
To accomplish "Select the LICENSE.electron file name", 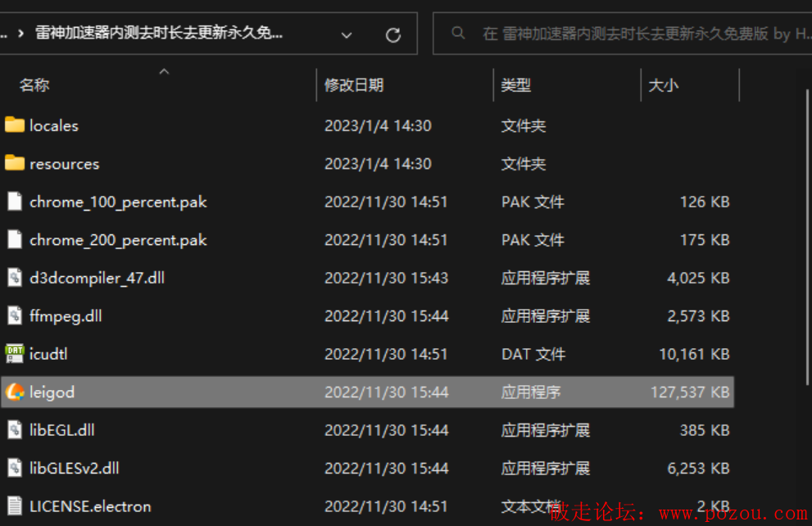I will click(x=90, y=506).
